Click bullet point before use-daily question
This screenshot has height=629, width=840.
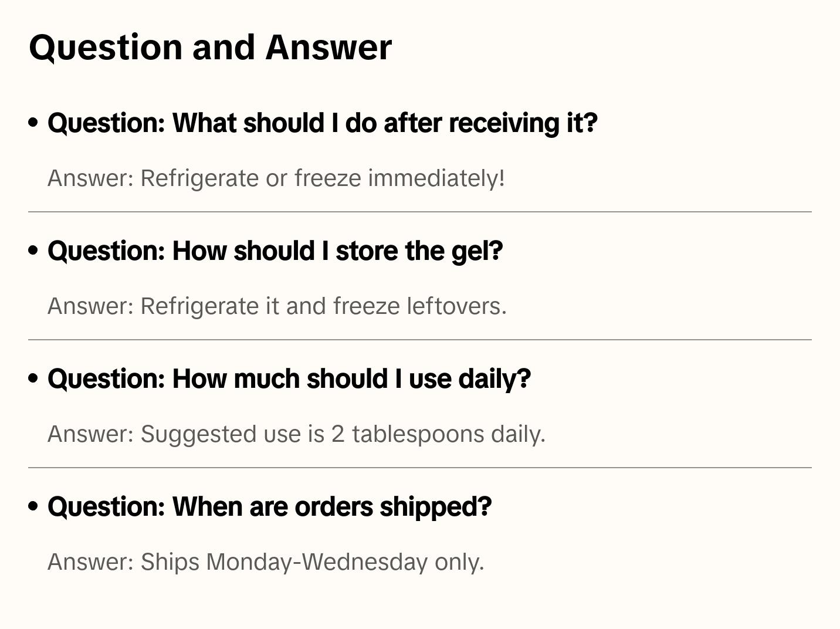pyautogui.click(x=33, y=378)
